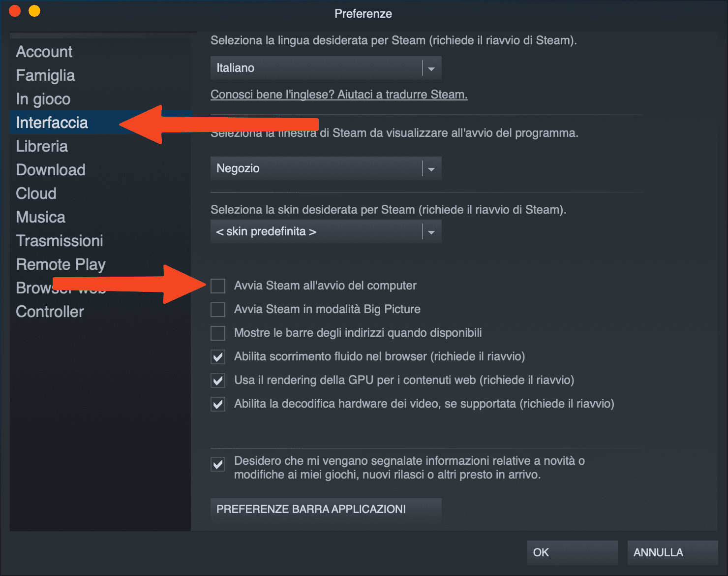Expand the Negozio startup window dropdown
The width and height of the screenshot is (728, 576).
click(x=326, y=168)
